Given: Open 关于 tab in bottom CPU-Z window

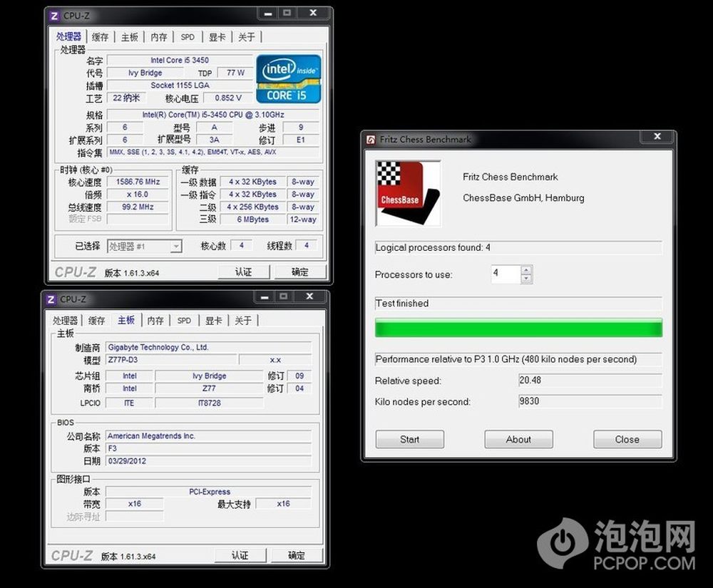Looking at the screenshot, I should point(243,321).
